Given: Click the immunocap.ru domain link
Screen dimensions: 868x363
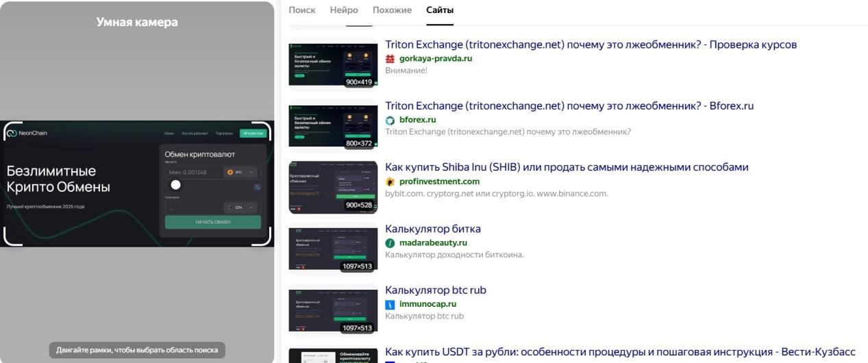Looking at the screenshot, I should (428, 304).
